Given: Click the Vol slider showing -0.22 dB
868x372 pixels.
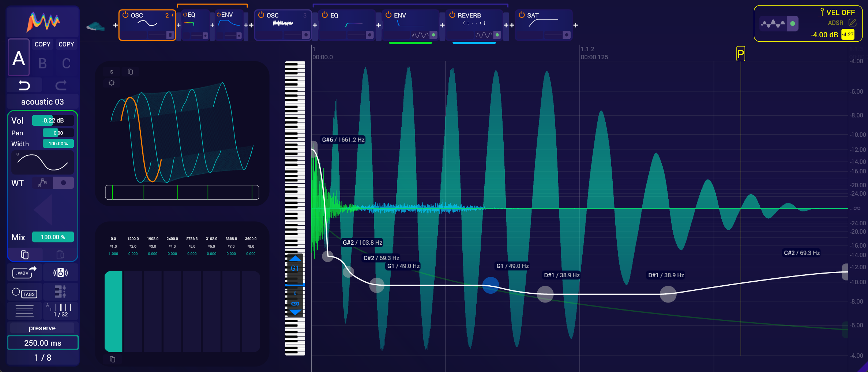Looking at the screenshot, I should [x=53, y=120].
